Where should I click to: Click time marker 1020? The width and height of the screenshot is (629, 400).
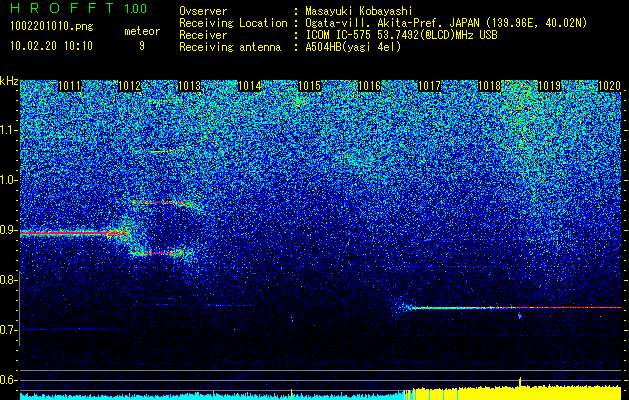(609, 86)
